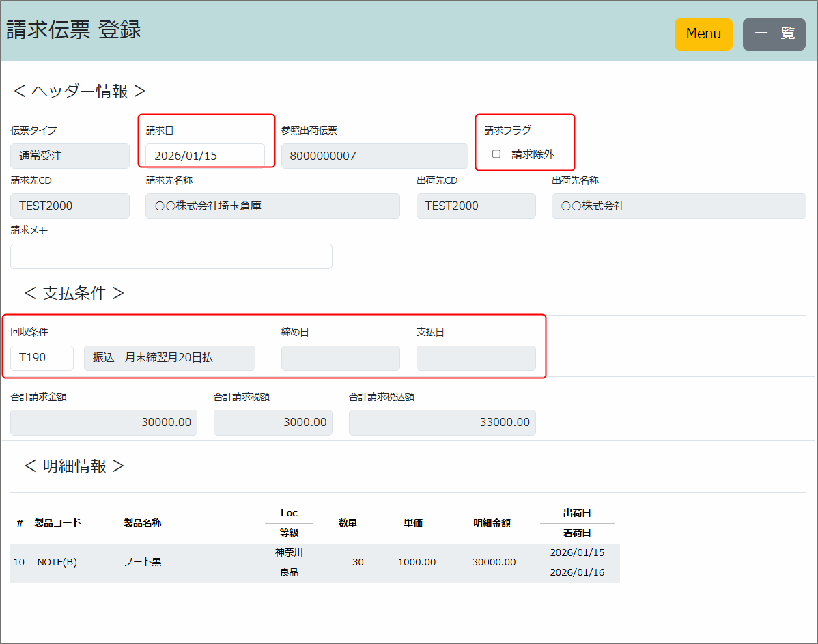
Task: Click the 請求日 date field
Action: click(205, 156)
